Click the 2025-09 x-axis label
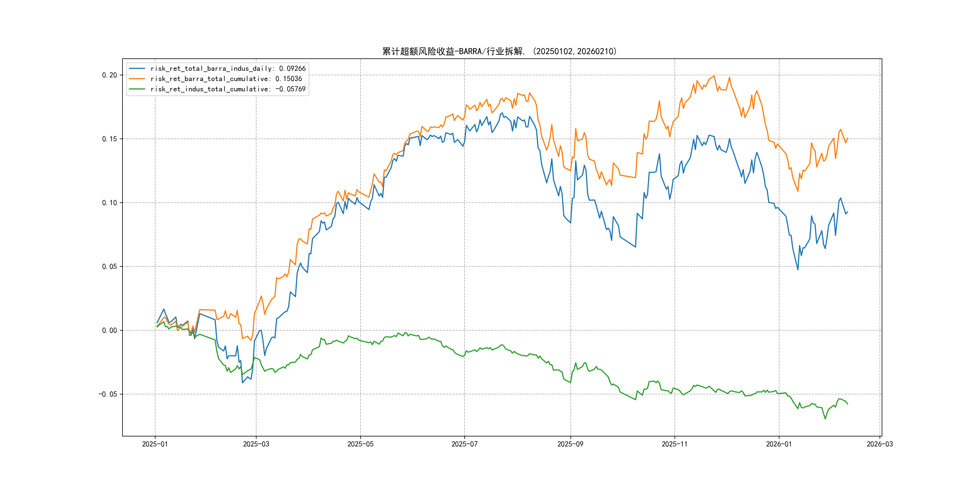This screenshot has height=490, width=980. coord(570,444)
